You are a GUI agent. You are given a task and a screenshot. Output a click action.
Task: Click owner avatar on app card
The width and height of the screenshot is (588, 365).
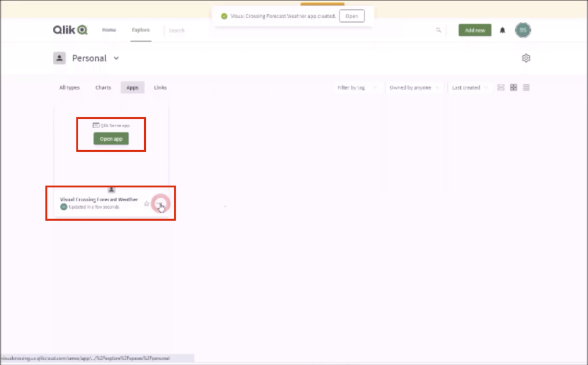(x=64, y=207)
